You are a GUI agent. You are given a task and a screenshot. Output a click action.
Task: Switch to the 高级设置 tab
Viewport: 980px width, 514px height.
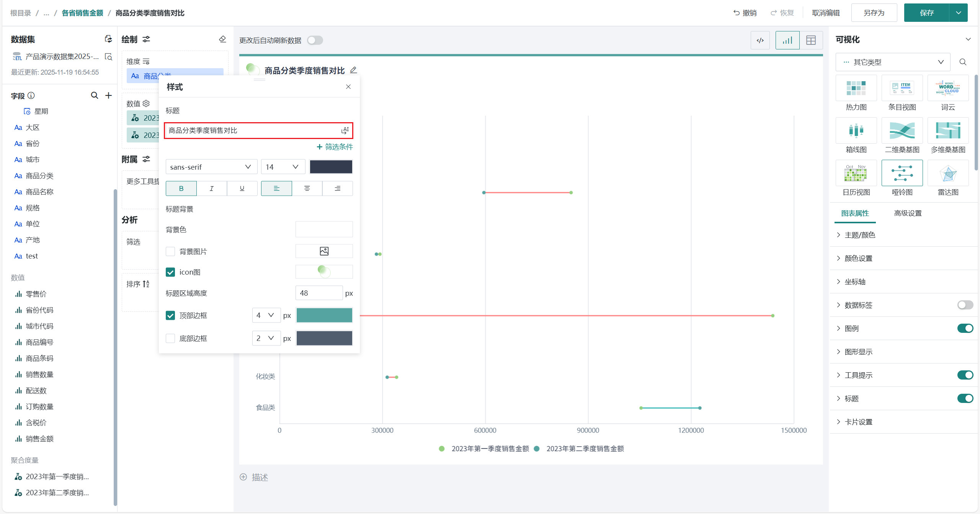pos(907,213)
